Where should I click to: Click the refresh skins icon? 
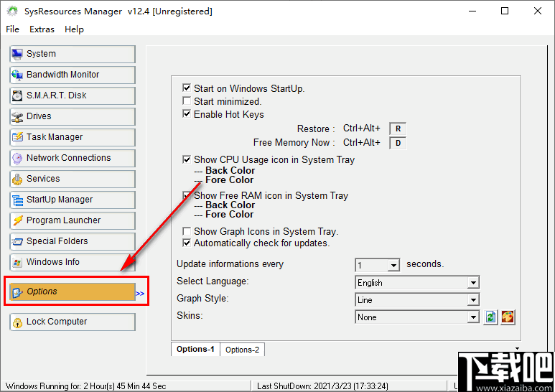point(490,317)
